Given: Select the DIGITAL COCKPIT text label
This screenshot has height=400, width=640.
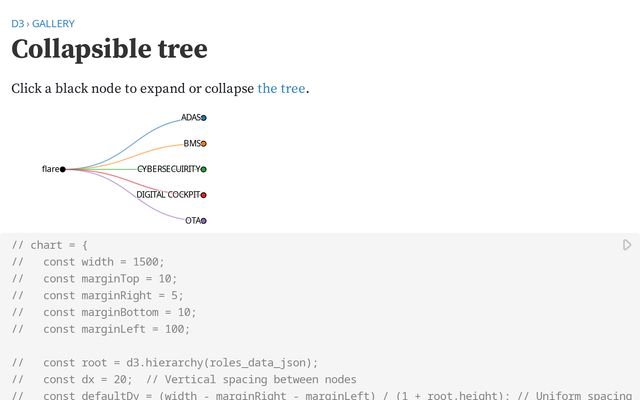Looking at the screenshot, I should click(x=168, y=195).
